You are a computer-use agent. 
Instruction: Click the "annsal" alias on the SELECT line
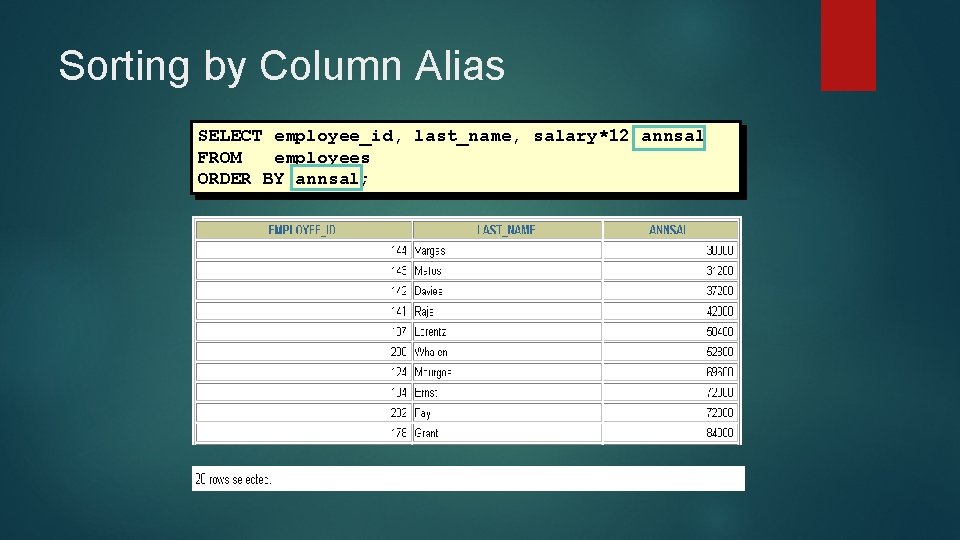pos(672,136)
